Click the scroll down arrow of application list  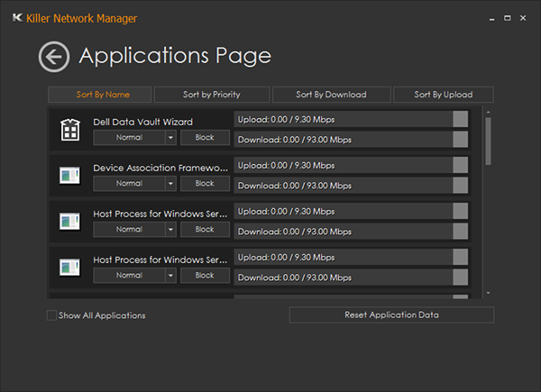(x=488, y=293)
